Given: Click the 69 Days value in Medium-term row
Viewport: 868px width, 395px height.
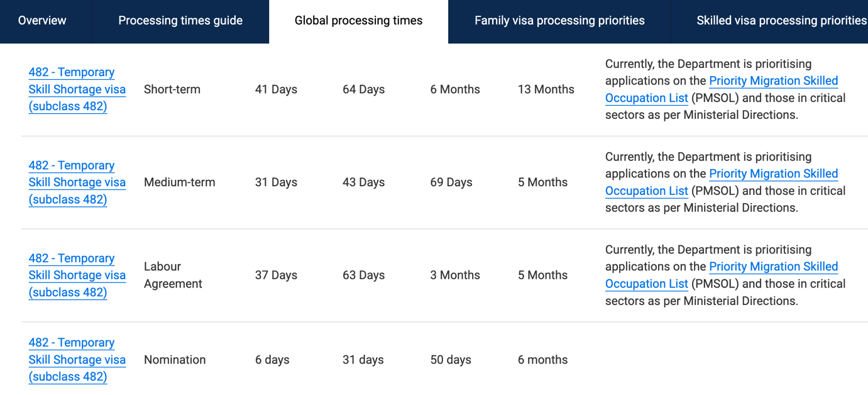Looking at the screenshot, I should coord(454,182).
